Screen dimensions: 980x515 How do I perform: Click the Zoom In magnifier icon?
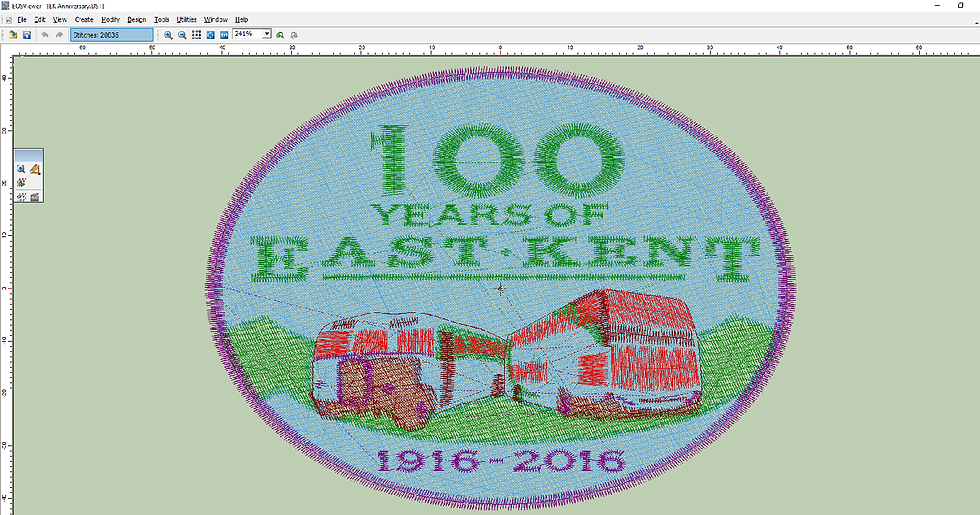pos(168,35)
